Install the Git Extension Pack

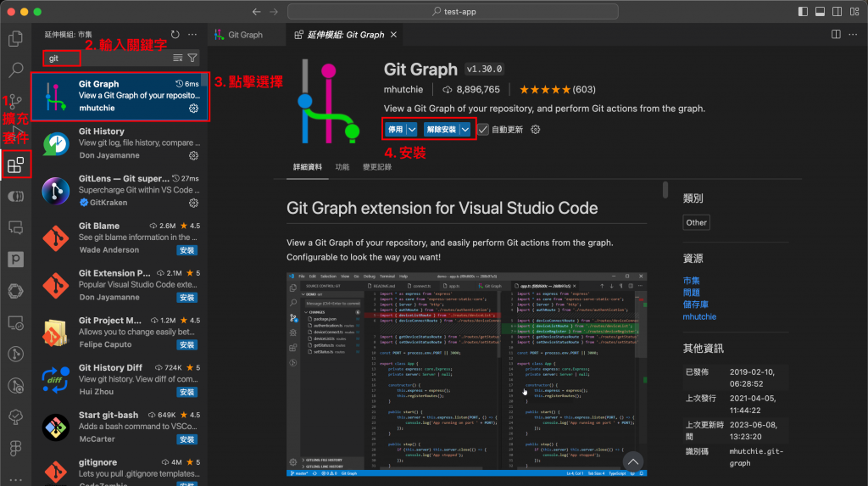pos(187,298)
